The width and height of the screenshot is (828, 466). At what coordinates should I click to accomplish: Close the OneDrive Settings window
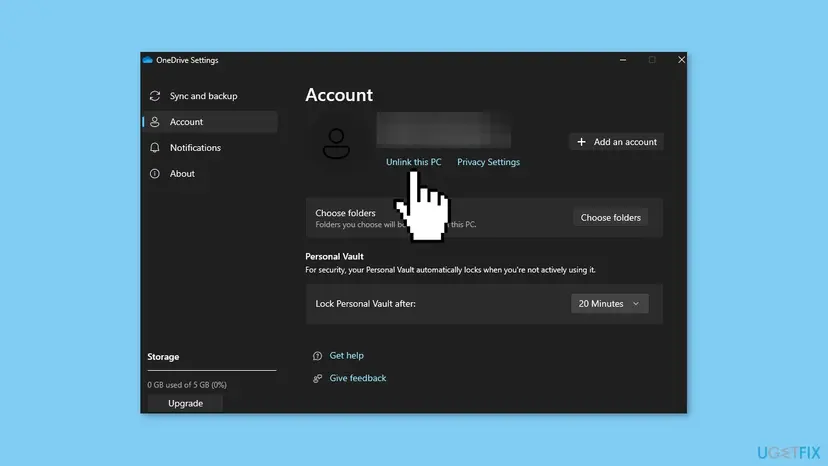point(681,60)
